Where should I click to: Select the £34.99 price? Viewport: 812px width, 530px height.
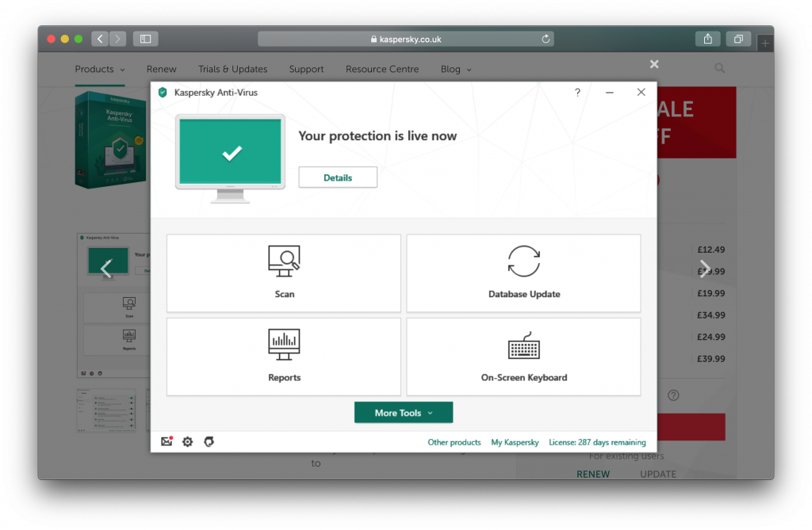coord(710,315)
